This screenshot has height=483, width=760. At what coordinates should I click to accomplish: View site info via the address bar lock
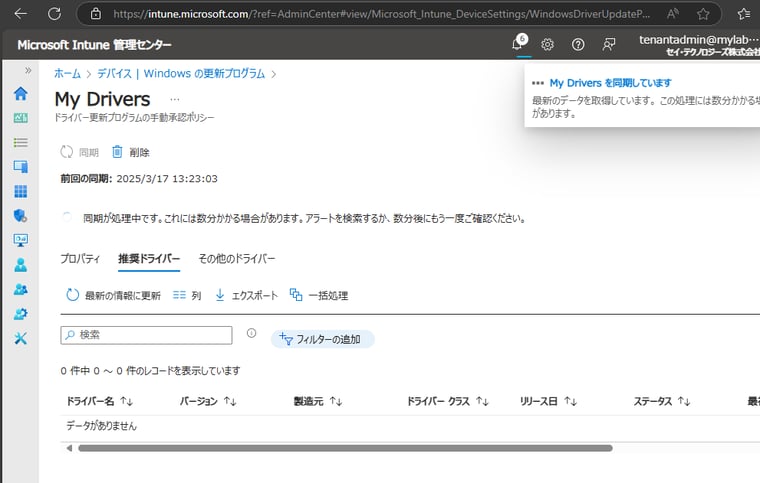96,14
